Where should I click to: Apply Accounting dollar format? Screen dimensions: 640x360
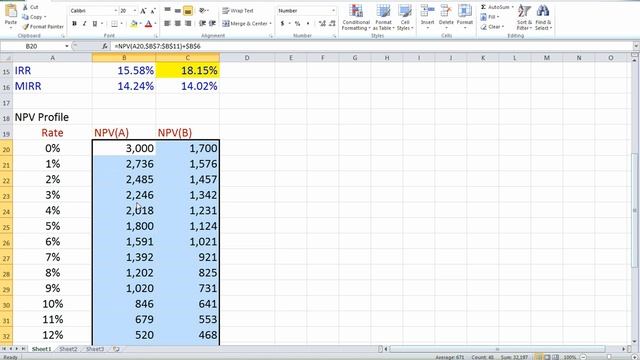(x=282, y=24)
